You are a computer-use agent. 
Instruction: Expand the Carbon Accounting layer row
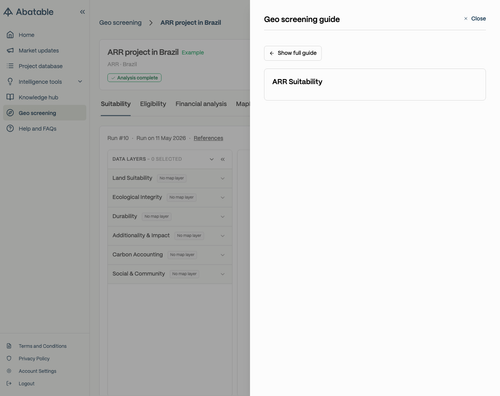170,255
